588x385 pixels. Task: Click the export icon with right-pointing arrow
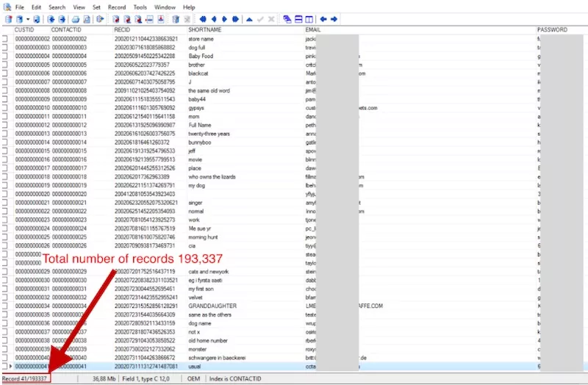click(62, 19)
